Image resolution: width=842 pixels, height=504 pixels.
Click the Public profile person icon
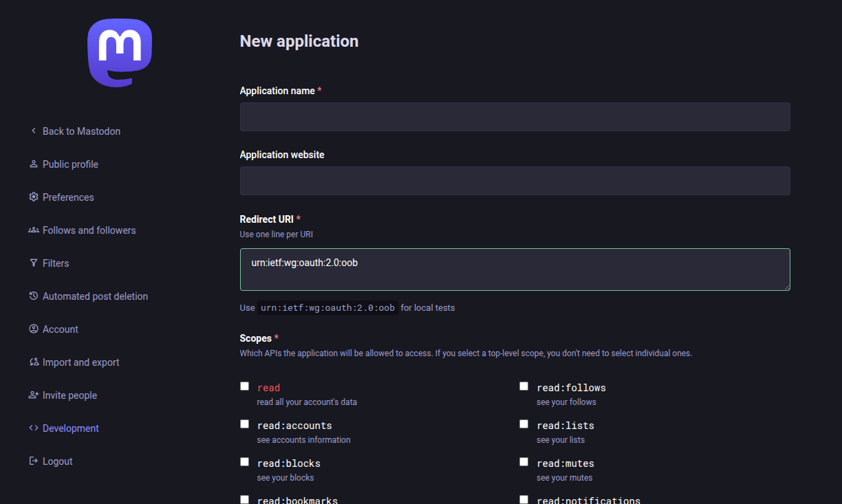pos(33,164)
